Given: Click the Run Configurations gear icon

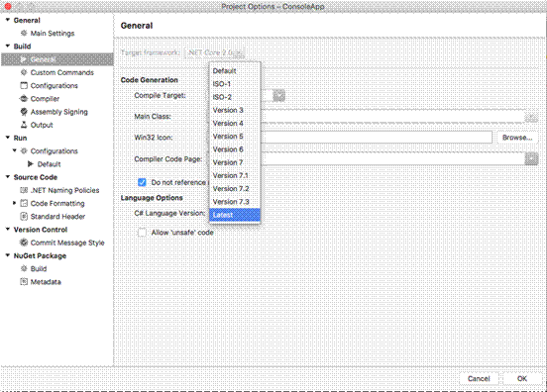Looking at the screenshot, I should tap(24, 150).
